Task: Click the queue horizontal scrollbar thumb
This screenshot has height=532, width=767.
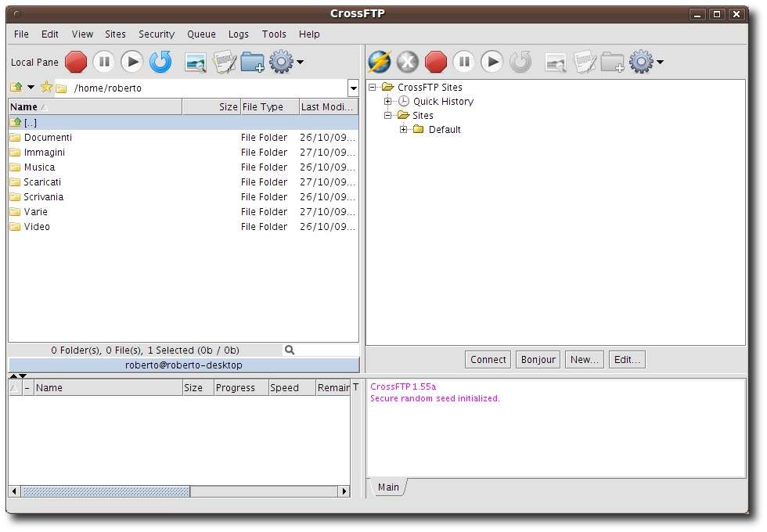Action: 105,491
